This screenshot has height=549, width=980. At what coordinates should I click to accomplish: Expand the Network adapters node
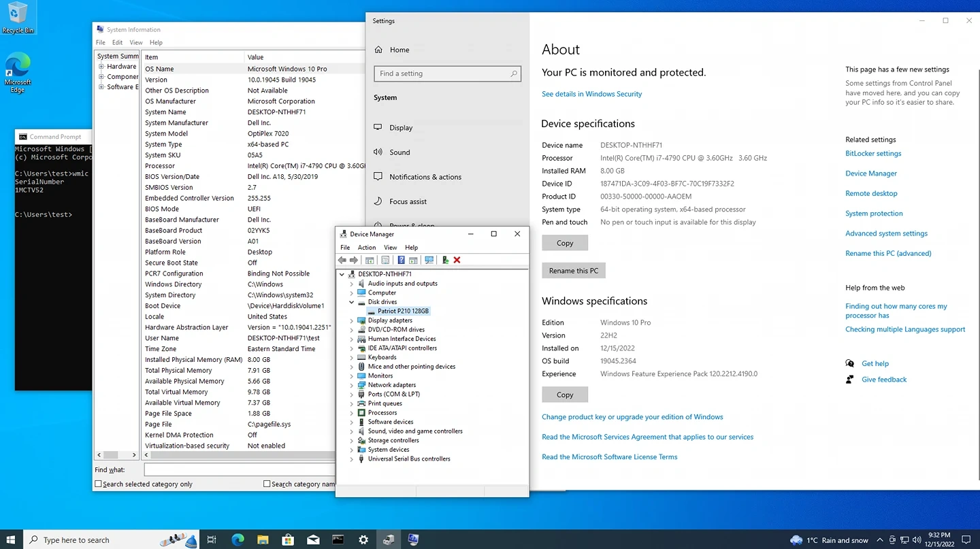point(352,385)
